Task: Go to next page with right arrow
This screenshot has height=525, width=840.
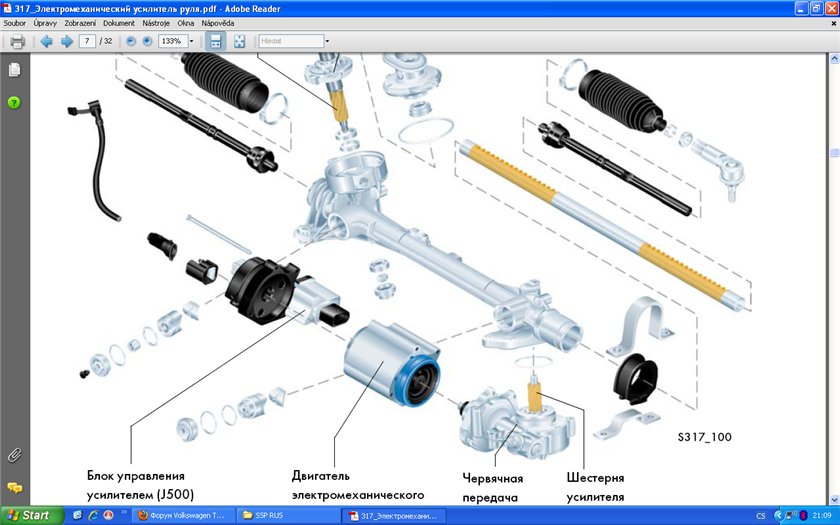Action: pos(66,41)
